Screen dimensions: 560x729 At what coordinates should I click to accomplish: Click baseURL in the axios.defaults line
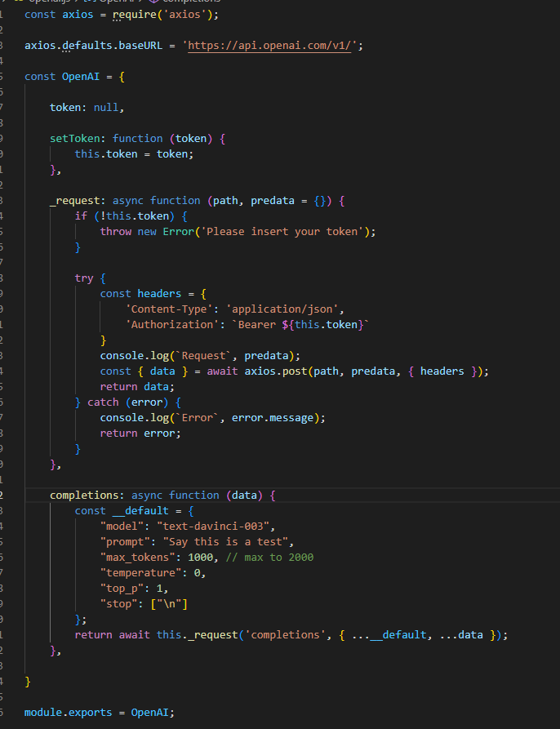140,46
